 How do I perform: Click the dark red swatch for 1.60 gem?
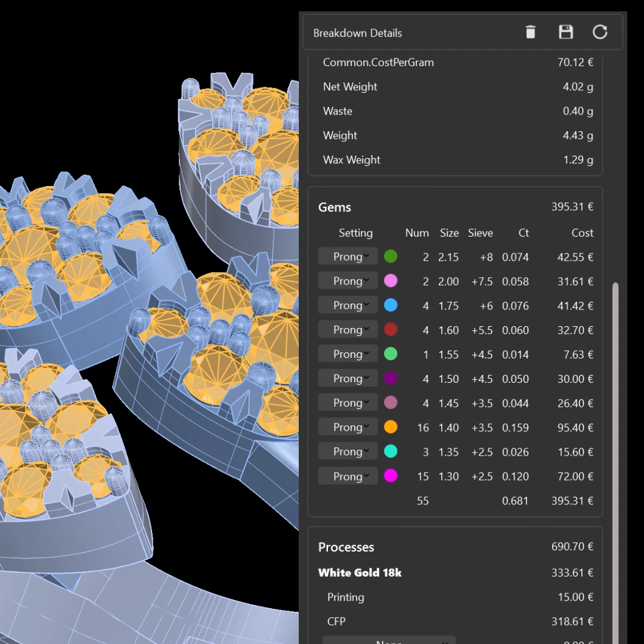pos(391,329)
